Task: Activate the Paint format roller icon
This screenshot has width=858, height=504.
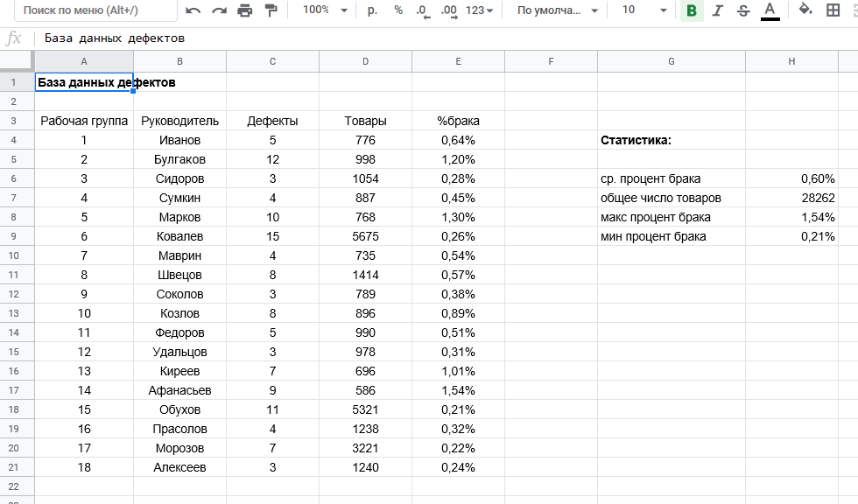Action: [271, 10]
